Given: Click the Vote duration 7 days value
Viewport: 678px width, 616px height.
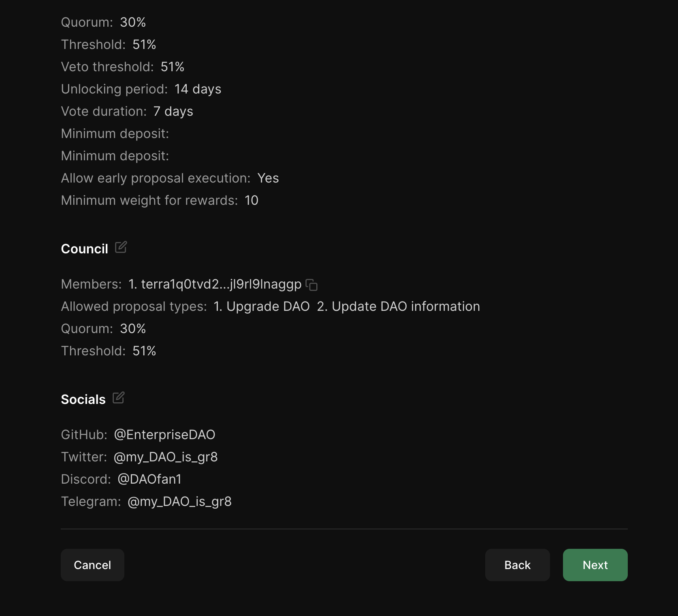Looking at the screenshot, I should (x=173, y=111).
